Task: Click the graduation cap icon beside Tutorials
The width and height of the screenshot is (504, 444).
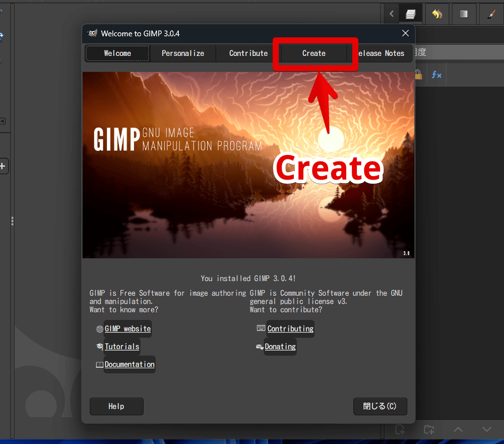Action: pos(100,347)
